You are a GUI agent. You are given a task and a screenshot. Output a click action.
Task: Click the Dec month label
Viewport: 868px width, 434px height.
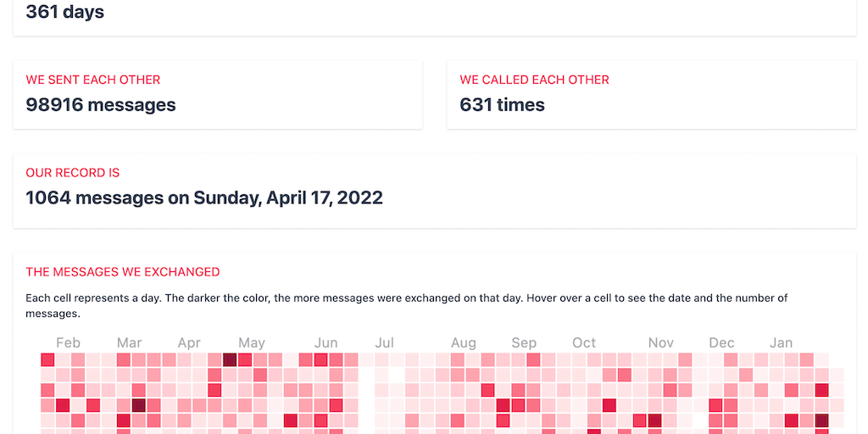pos(721,343)
